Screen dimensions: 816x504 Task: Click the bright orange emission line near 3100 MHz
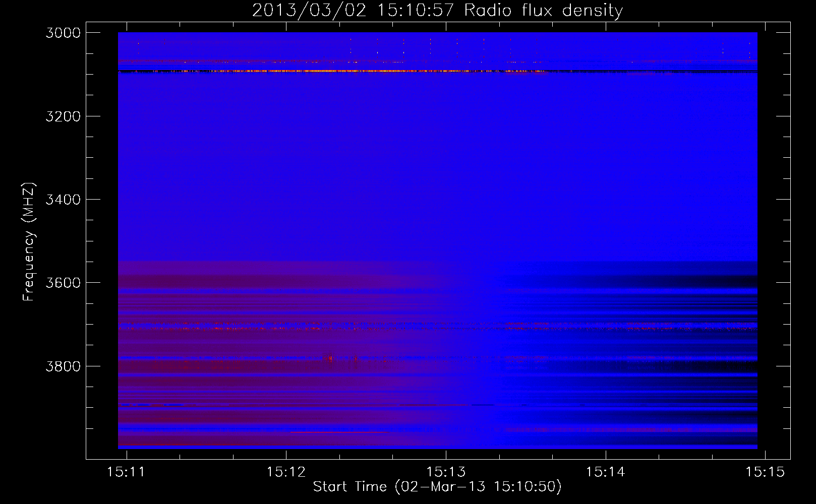point(353,72)
